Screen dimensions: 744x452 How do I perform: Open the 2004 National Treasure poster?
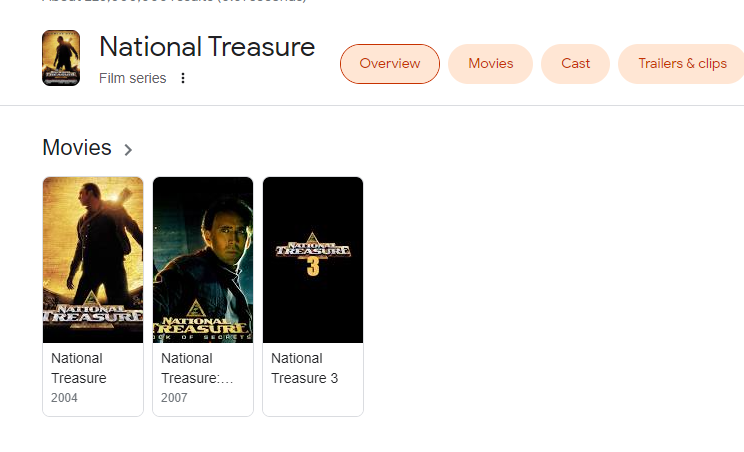[93, 260]
